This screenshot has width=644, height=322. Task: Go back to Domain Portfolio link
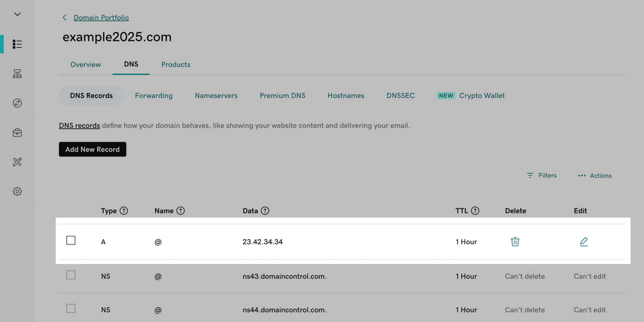(101, 18)
